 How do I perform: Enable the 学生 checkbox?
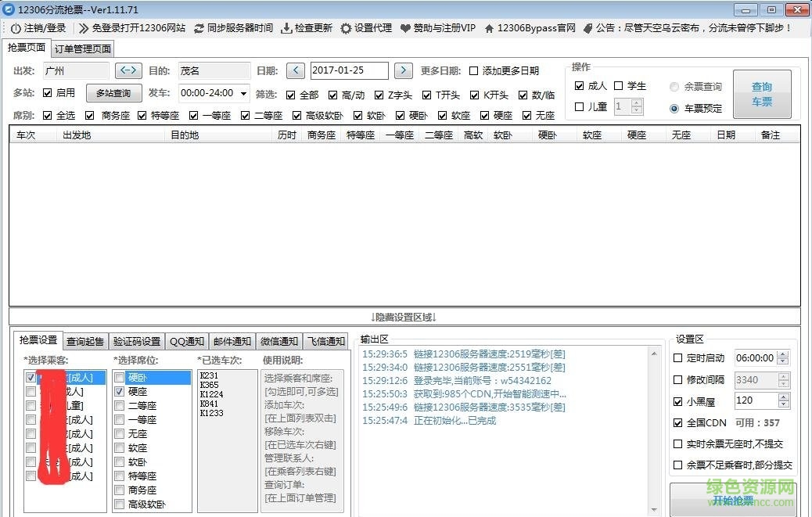coord(619,85)
